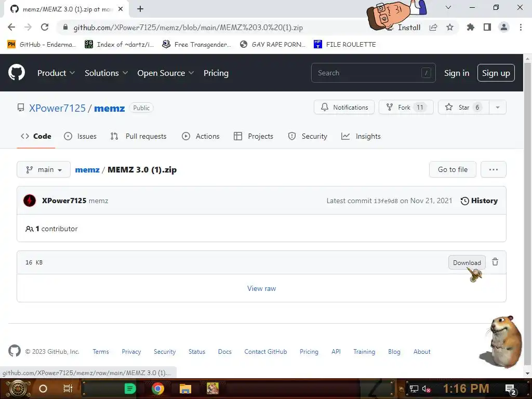Open a new browser tab
This screenshot has height=399, width=532.
(x=140, y=9)
